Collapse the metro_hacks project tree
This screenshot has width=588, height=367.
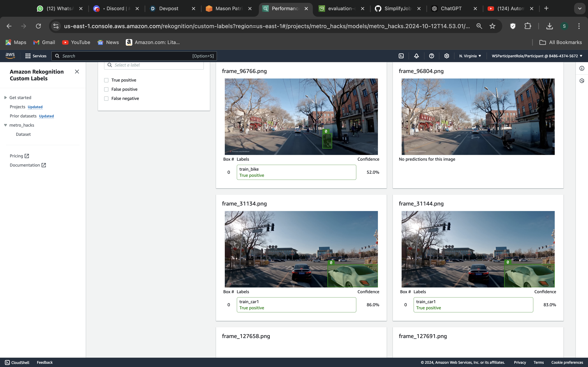6,125
